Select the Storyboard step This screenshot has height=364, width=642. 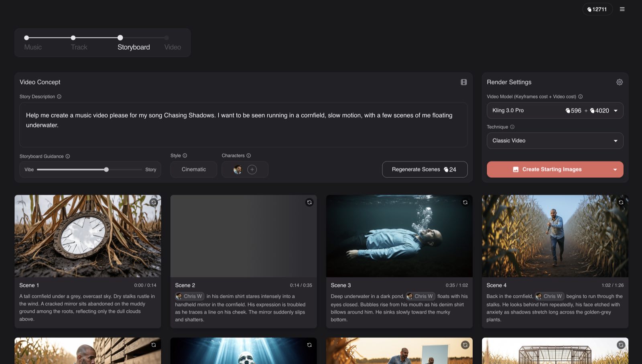(134, 47)
